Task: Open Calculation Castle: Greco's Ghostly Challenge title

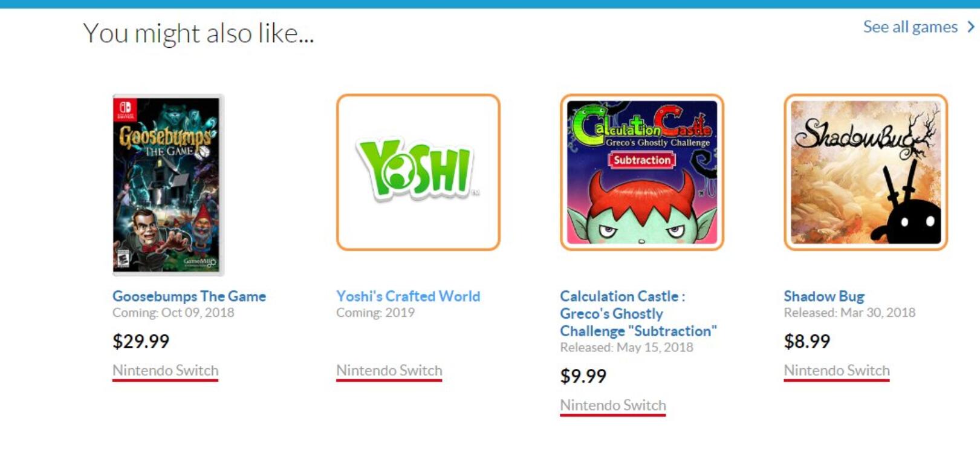Action: pos(638,314)
